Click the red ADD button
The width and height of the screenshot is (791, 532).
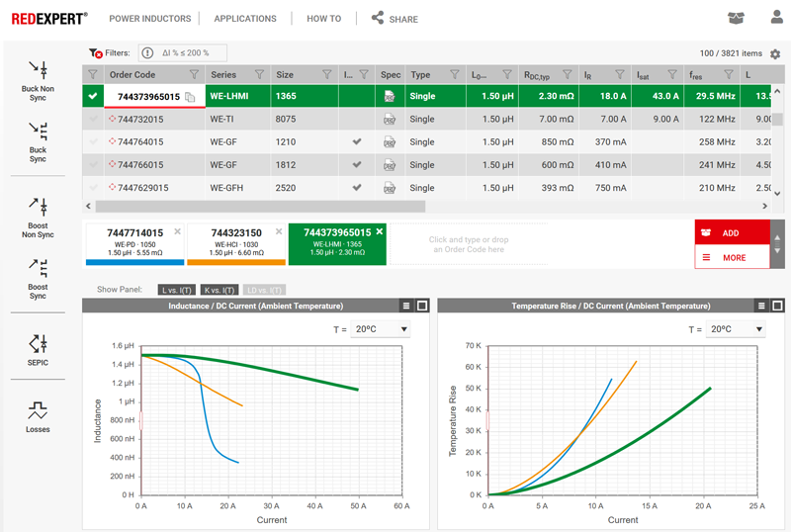point(732,233)
